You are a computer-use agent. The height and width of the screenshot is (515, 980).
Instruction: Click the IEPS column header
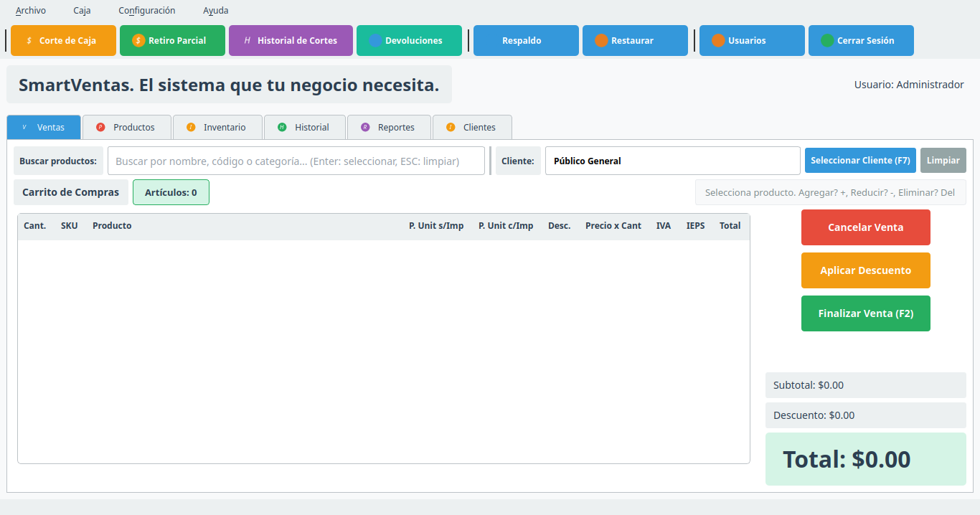tap(696, 226)
